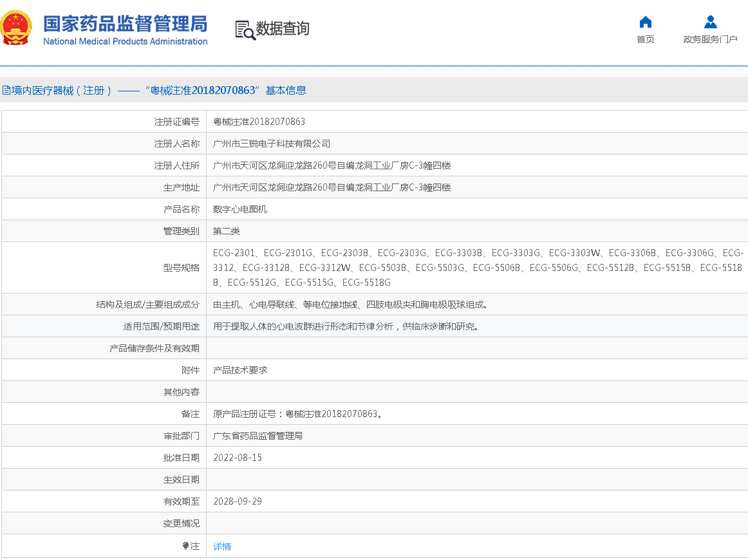Click approving department 广东省药品监督管理局
Image resolution: width=748 pixels, height=560 pixels.
tap(257, 436)
